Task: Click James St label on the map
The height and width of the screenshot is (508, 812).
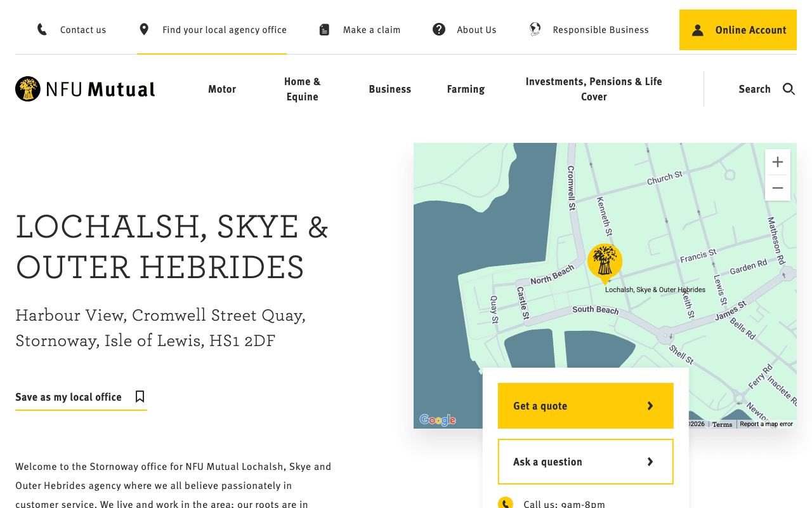Action: tap(731, 312)
